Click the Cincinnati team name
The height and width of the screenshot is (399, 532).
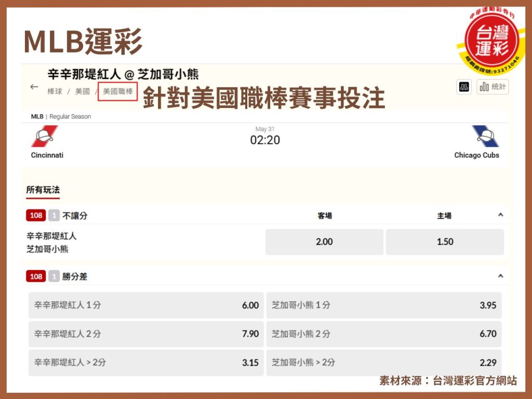point(47,155)
